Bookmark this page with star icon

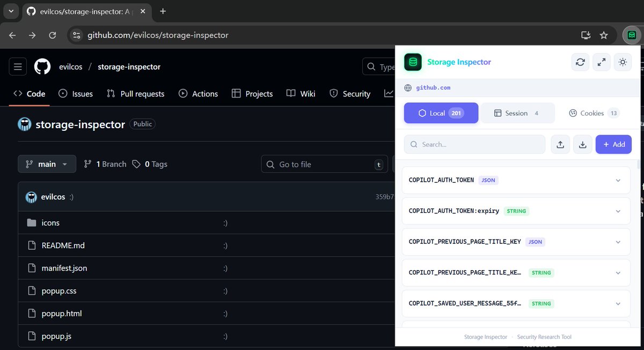604,35
